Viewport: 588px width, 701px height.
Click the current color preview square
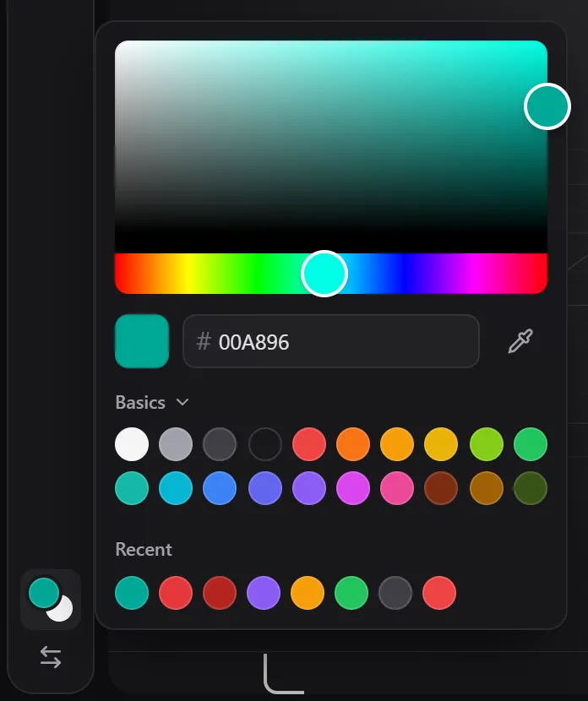(142, 341)
